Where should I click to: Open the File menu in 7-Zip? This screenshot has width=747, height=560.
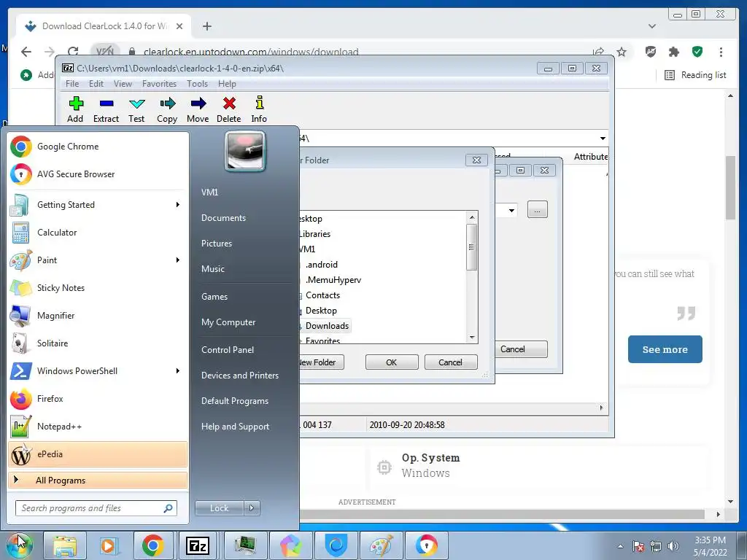click(72, 84)
